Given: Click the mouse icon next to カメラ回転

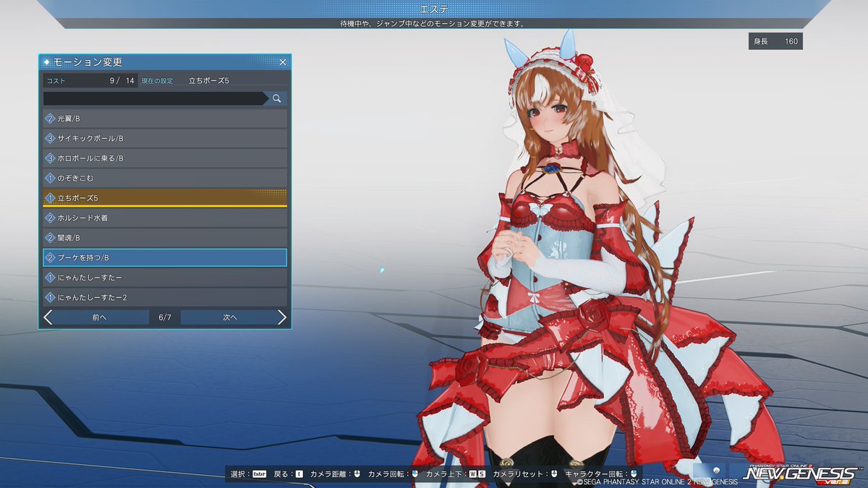Looking at the screenshot, I should click(414, 474).
